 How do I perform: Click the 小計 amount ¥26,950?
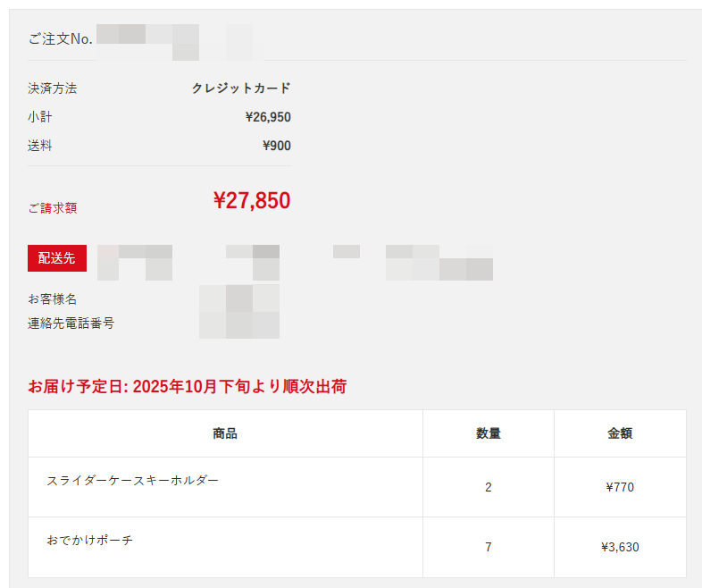pyautogui.click(x=268, y=117)
